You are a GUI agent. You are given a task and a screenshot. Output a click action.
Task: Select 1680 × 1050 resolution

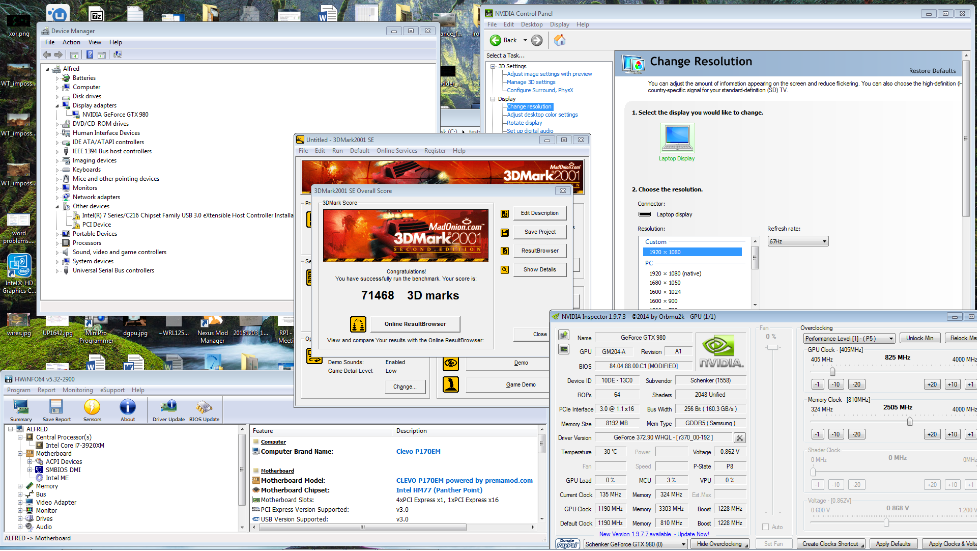point(666,283)
